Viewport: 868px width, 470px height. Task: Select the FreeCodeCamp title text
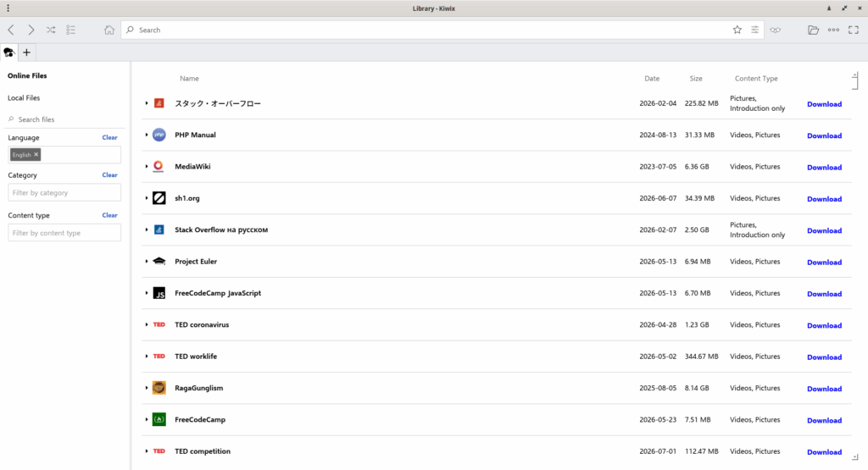[x=200, y=420]
